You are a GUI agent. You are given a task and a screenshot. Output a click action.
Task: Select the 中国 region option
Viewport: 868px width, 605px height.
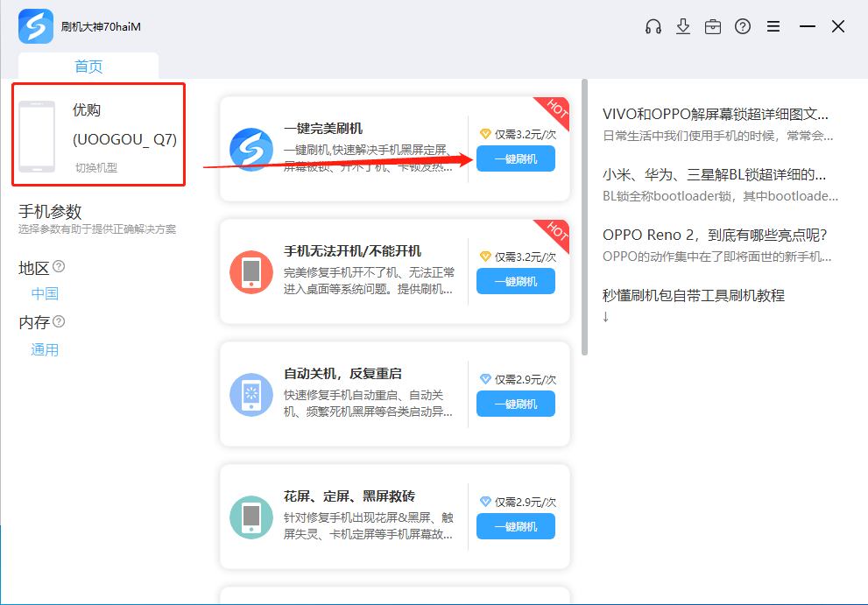coord(45,293)
